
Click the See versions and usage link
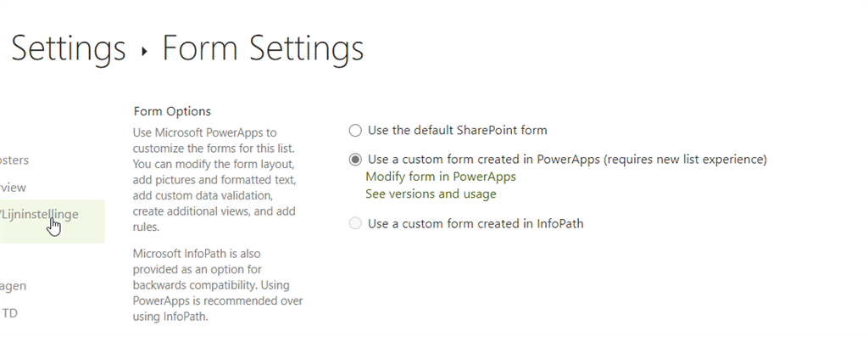(431, 194)
